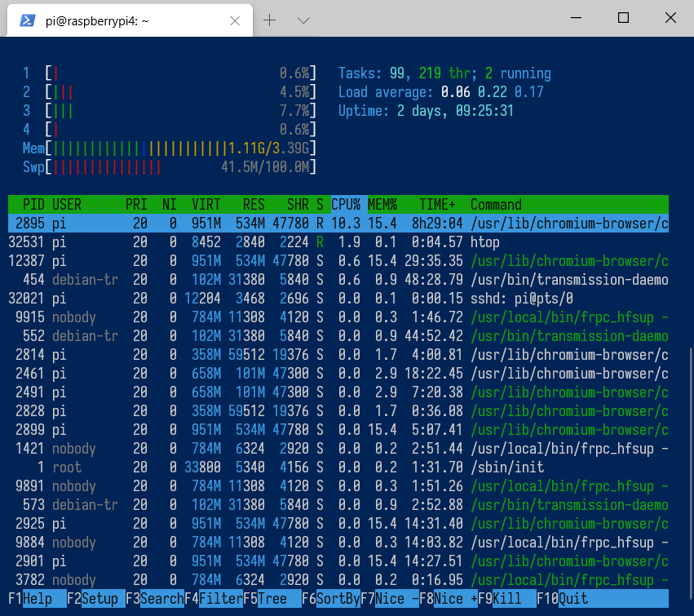Screen dimensions: 694x616
Task: Select chromium row PID 2461
Action: click(338, 374)
